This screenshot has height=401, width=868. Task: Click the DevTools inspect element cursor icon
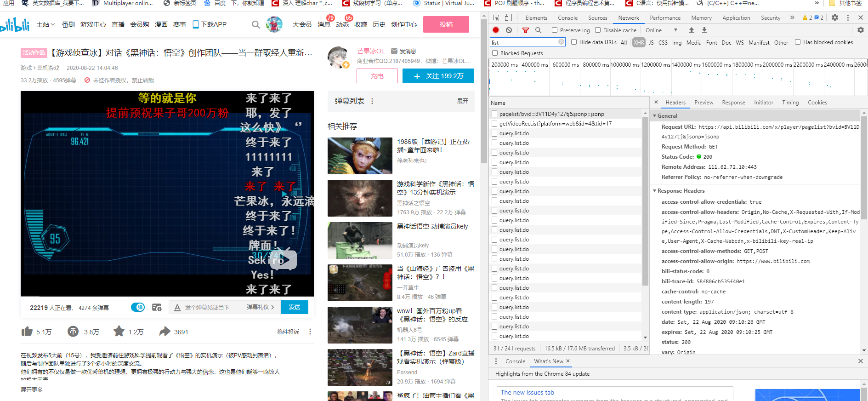[496, 17]
